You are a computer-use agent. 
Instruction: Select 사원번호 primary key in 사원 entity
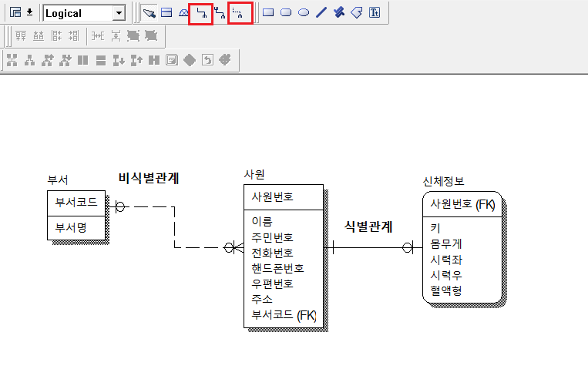[x=272, y=197]
